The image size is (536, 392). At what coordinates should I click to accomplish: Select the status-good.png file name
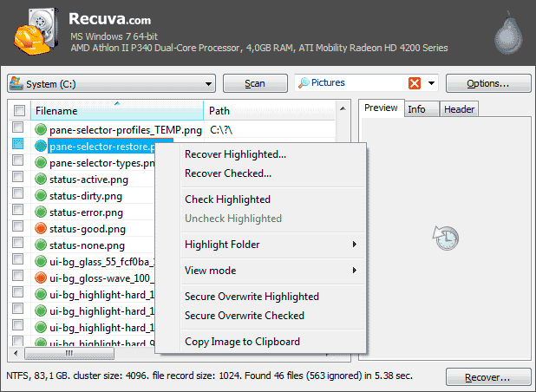pos(88,229)
